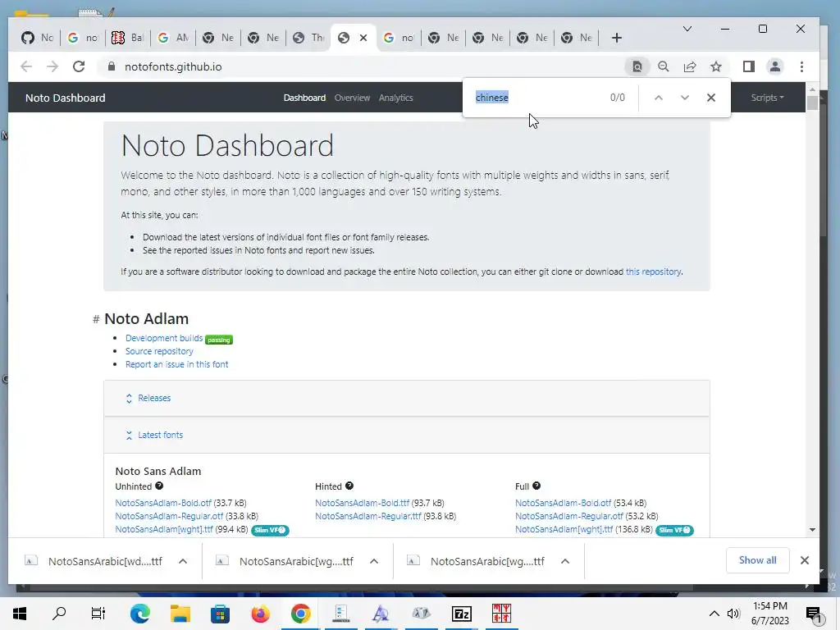The height and width of the screenshot is (630, 840).
Task: Open the Chrome profile avatar
Action: (x=774, y=66)
